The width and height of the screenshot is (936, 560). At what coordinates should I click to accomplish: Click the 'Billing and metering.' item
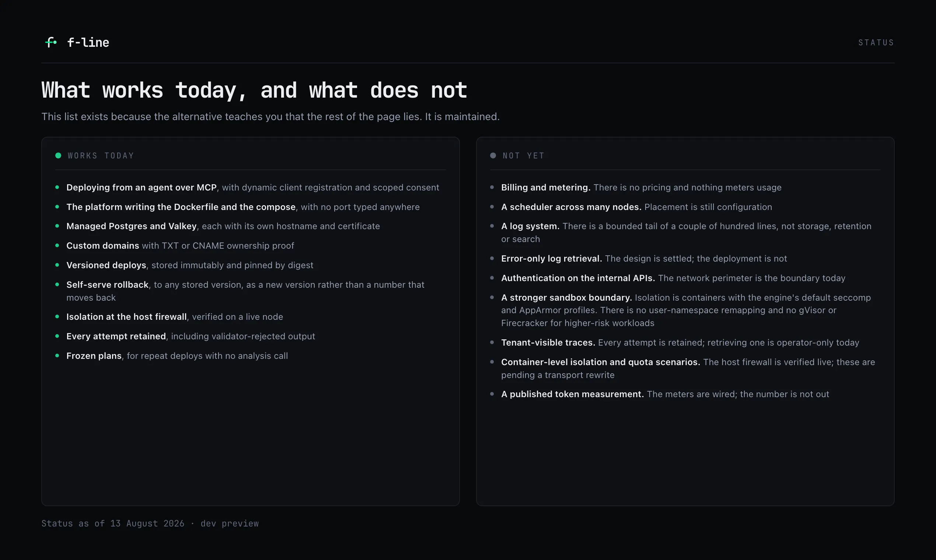point(546,188)
